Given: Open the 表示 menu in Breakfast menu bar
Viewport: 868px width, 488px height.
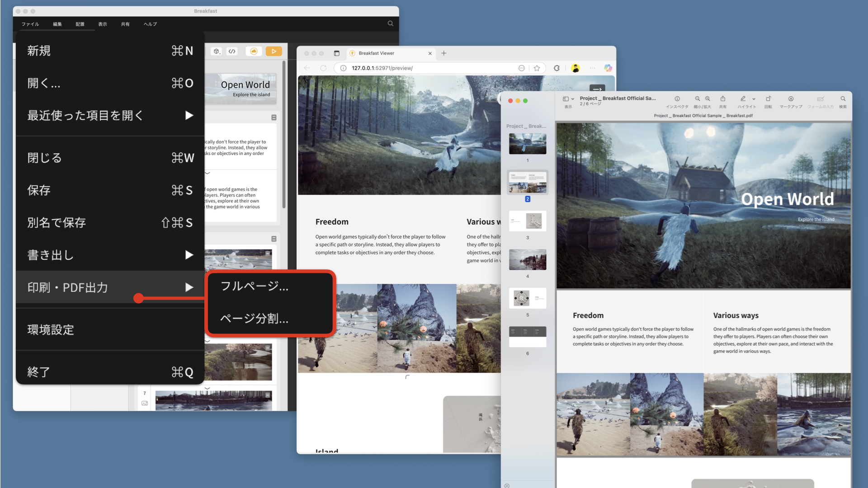Looking at the screenshot, I should click(x=103, y=24).
